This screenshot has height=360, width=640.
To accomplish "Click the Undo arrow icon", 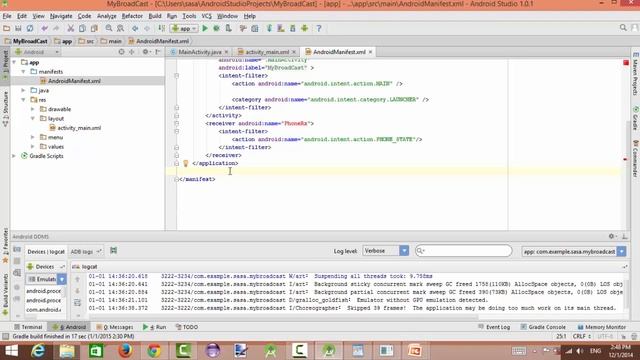I will pos(44,28).
